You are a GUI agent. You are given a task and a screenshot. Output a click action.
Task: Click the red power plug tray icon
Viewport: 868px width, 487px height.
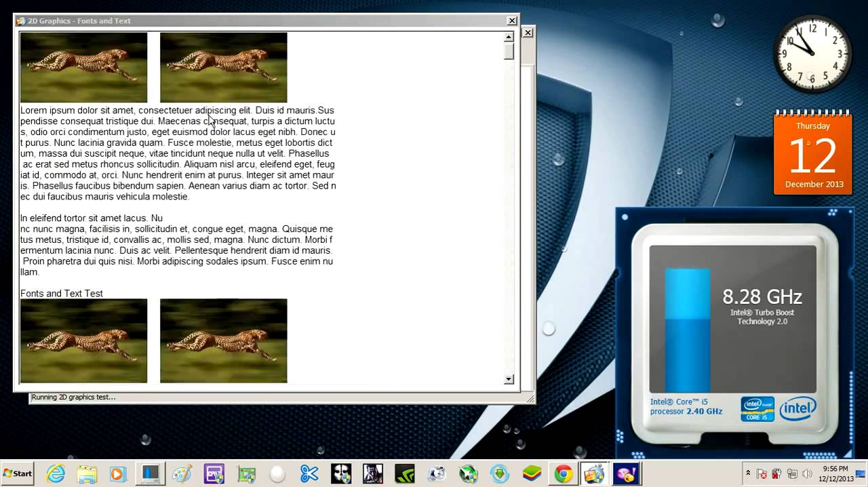776,473
